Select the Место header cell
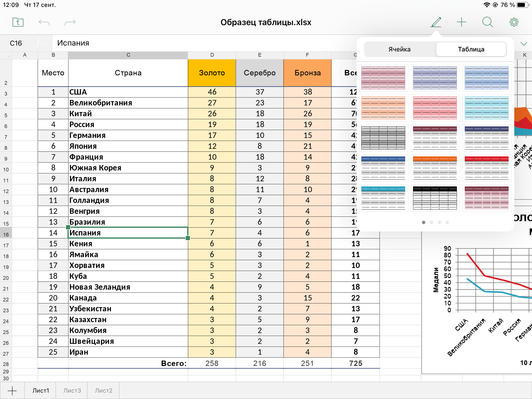532x399 pixels. [x=53, y=73]
